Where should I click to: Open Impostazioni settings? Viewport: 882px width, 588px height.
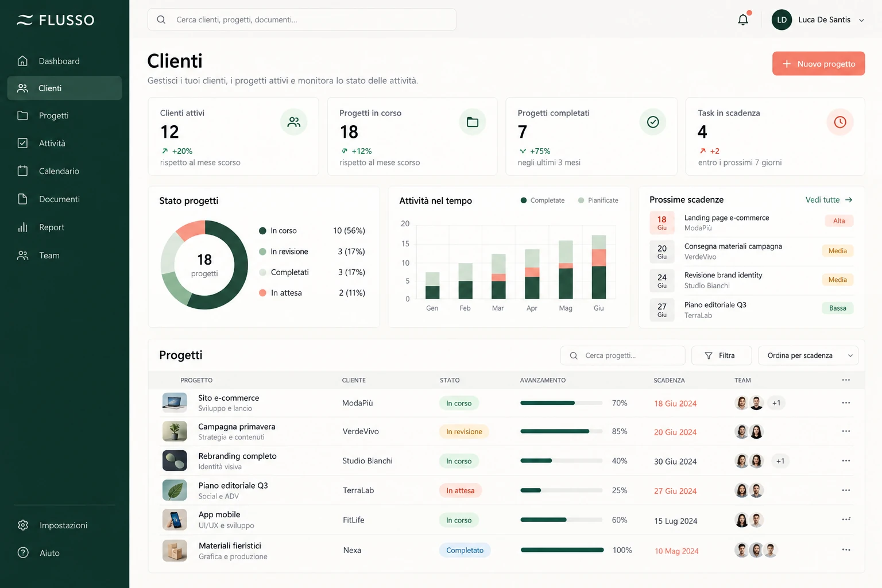tap(64, 525)
